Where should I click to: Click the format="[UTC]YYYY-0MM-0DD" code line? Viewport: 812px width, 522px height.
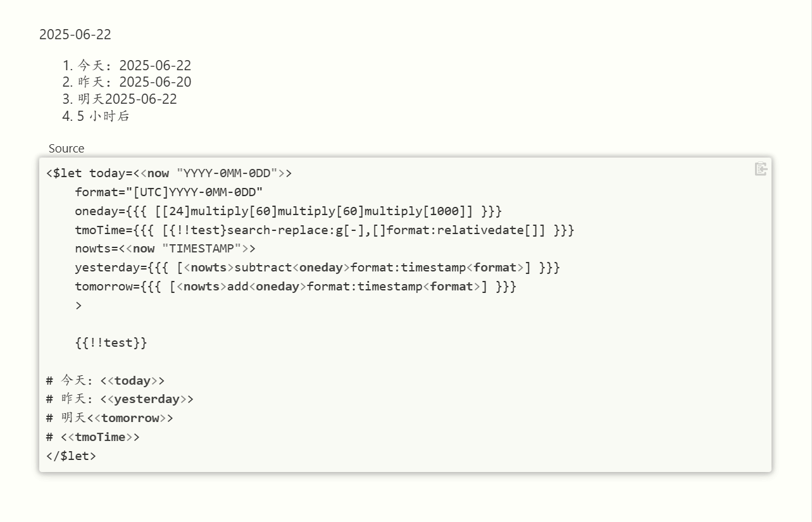[169, 192]
